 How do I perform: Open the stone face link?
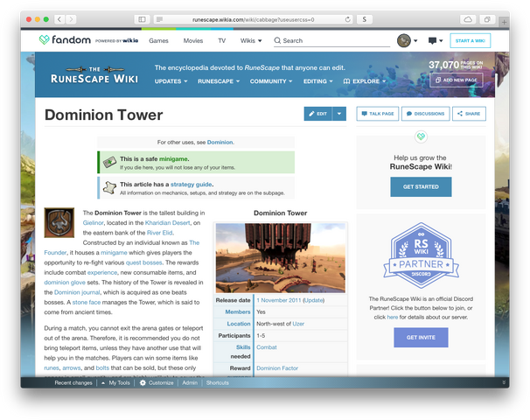(87, 303)
